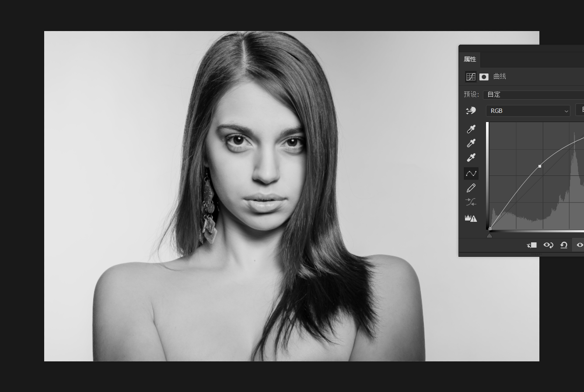The width and height of the screenshot is (584, 392).
Task: Open the RGB channel dropdown
Action: (x=528, y=111)
